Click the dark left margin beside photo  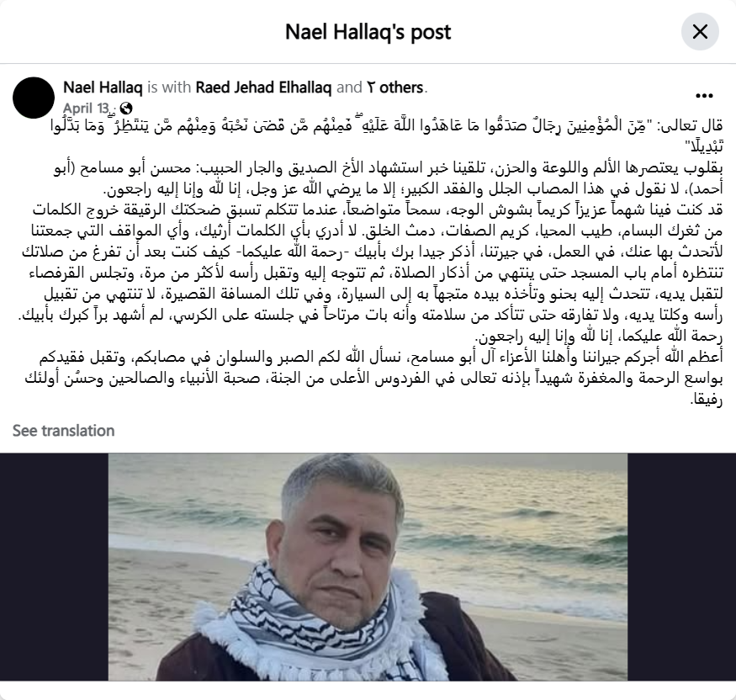point(54,567)
